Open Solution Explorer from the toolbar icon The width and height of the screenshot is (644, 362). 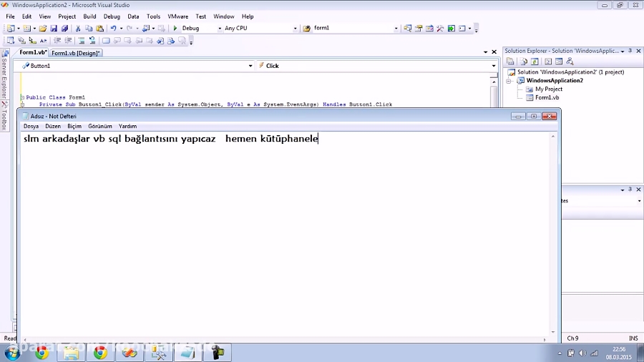tap(407, 29)
